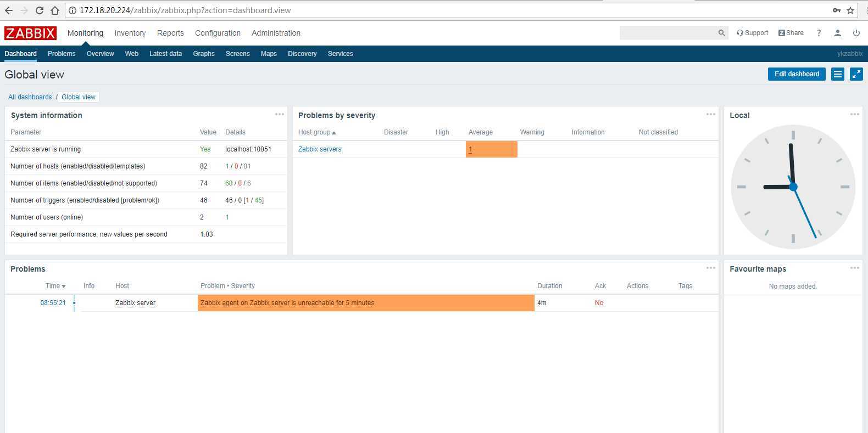The height and width of the screenshot is (433, 868).
Task: Go forward with the browser forward arrow
Action: tap(24, 10)
